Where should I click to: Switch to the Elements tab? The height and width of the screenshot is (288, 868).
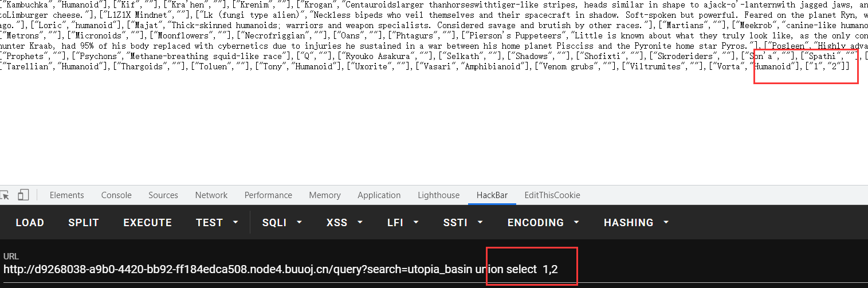tap(67, 195)
